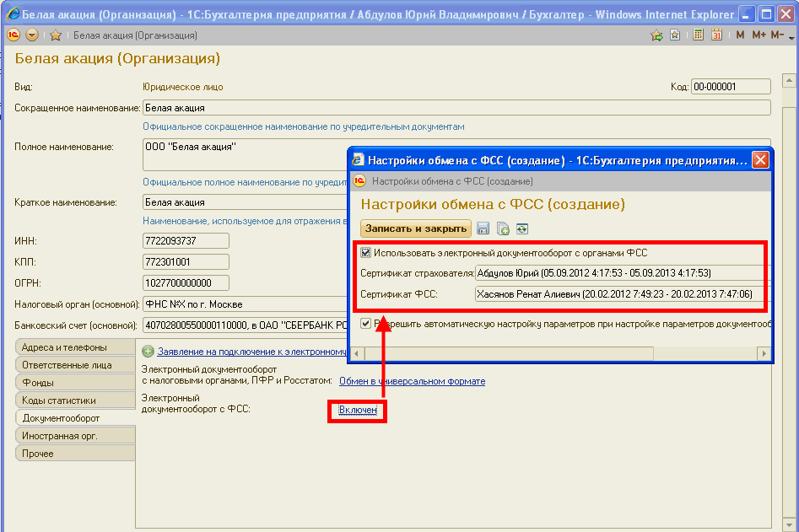This screenshot has height=532, width=799.
Task: Click the M+ memory add button
Action: pyautogui.click(x=759, y=35)
